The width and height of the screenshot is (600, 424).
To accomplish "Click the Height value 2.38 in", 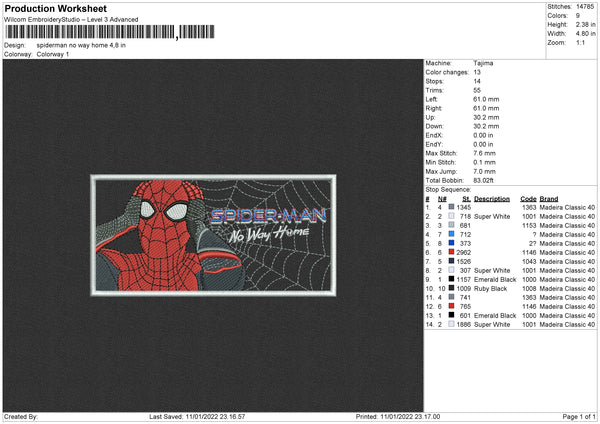I will point(585,24).
